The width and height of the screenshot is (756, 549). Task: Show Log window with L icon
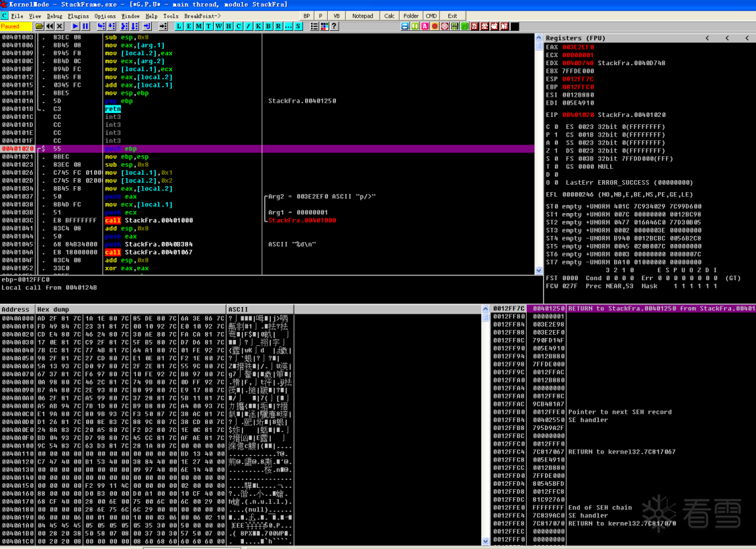point(179,26)
